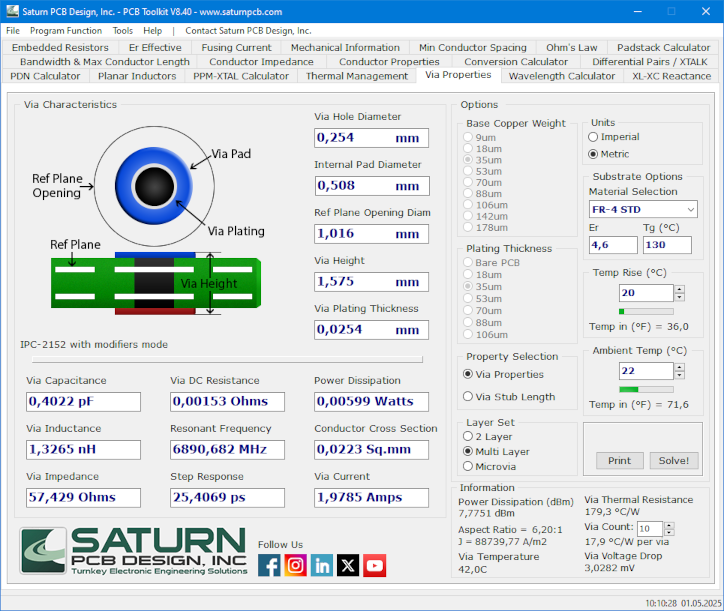Viewport: 724px width, 611px height.
Task: Switch to the Thermal Management tab
Action: coord(357,76)
